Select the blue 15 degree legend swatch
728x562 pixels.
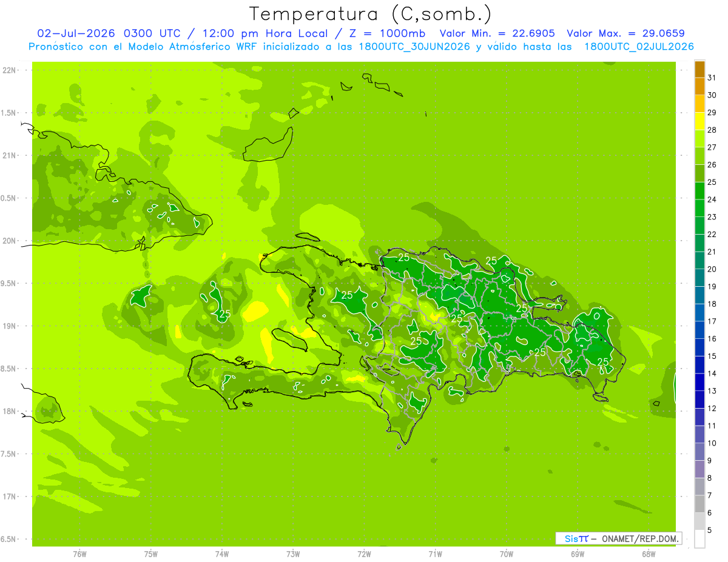pyautogui.click(x=699, y=347)
